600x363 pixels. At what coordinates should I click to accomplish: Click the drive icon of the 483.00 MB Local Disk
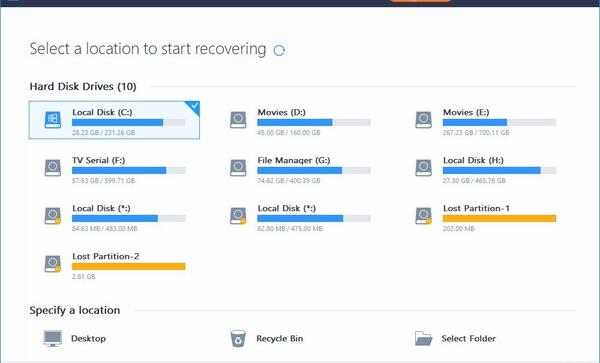tap(53, 216)
